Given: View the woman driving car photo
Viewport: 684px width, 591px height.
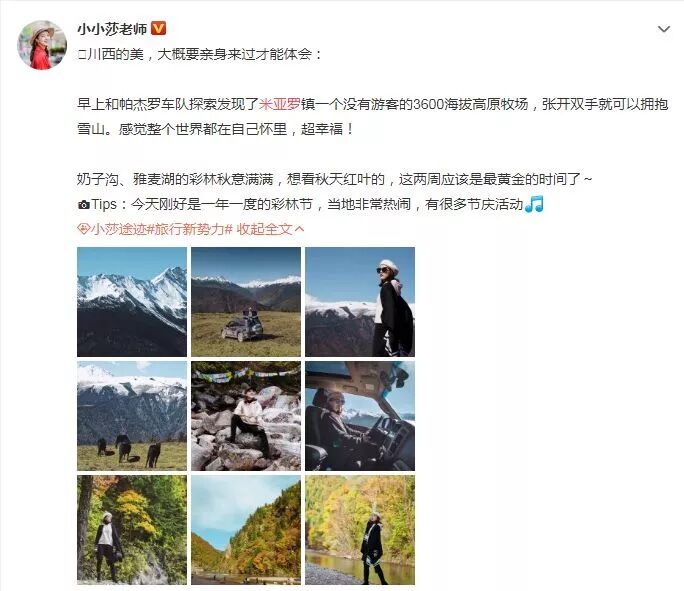Looking at the screenshot, I should [360, 416].
